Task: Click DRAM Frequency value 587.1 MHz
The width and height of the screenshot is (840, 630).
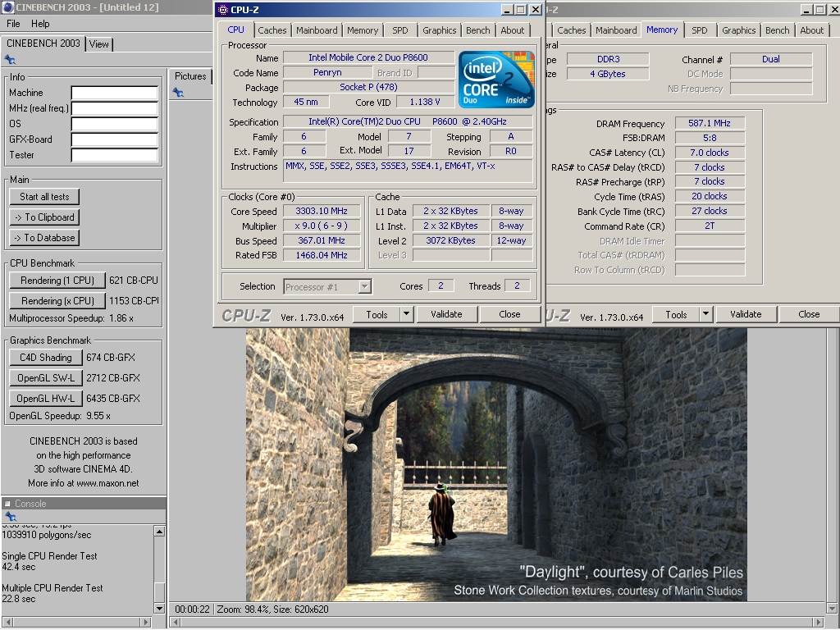Action: coord(710,123)
